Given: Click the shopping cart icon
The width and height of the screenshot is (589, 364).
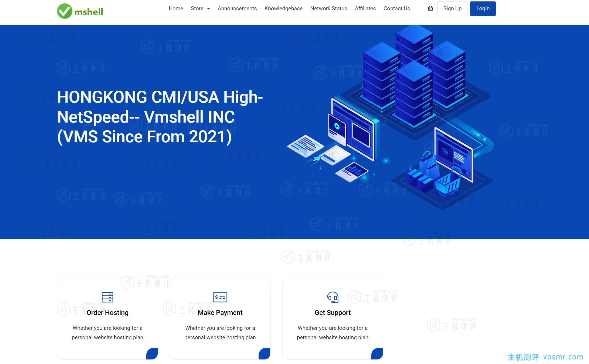Looking at the screenshot, I should [430, 9].
